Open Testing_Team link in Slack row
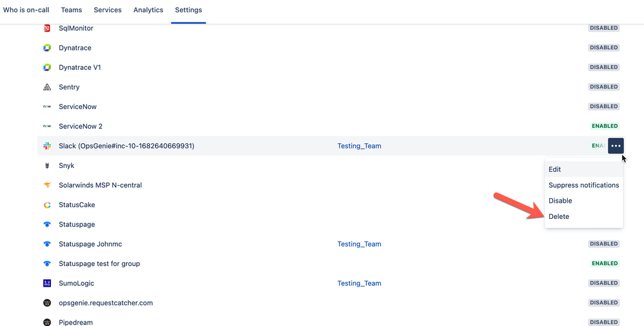This screenshot has width=644, height=326. point(359,146)
